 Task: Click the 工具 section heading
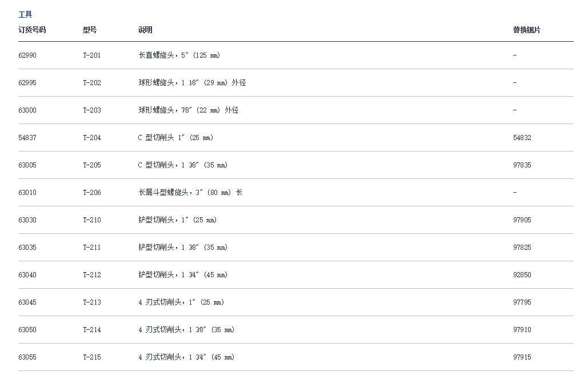pos(25,15)
